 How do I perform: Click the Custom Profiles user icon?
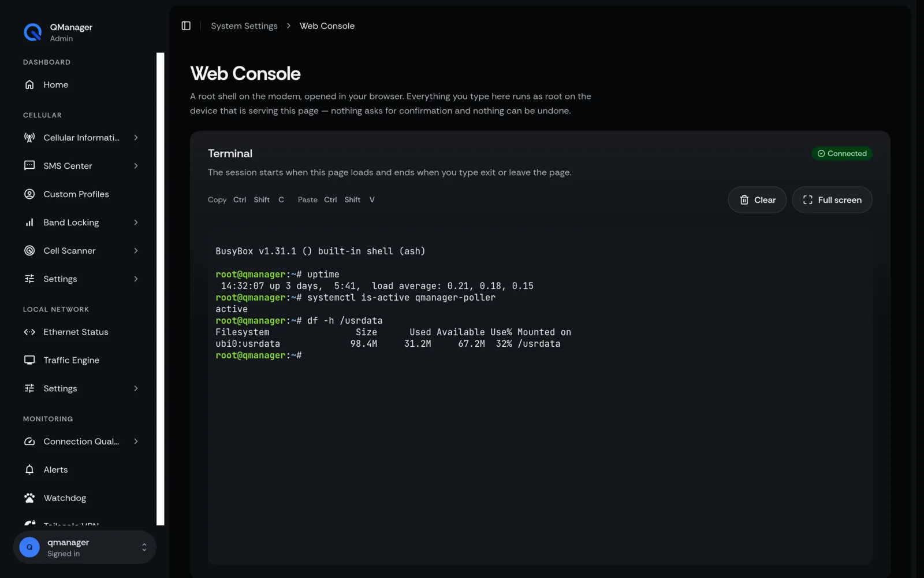(29, 194)
